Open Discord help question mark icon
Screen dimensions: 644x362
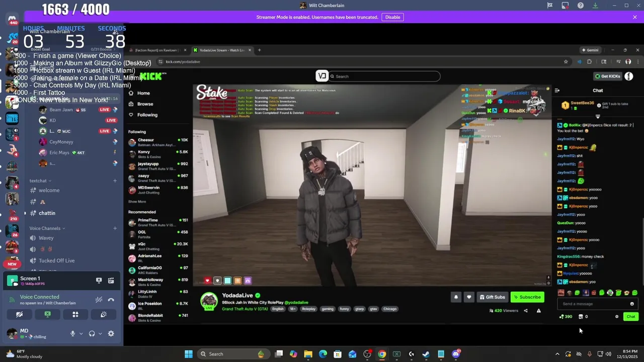pos(581,6)
